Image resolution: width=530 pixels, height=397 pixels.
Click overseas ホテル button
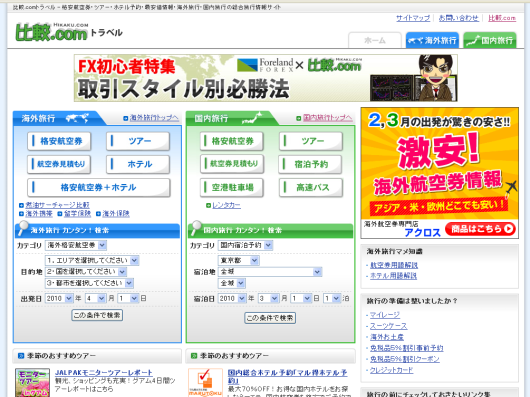point(138,164)
